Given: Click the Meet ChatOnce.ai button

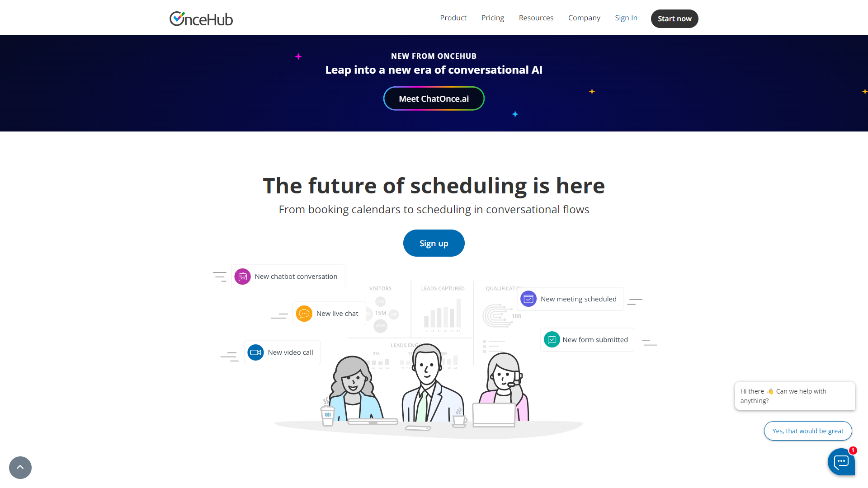Looking at the screenshot, I should click(x=434, y=99).
